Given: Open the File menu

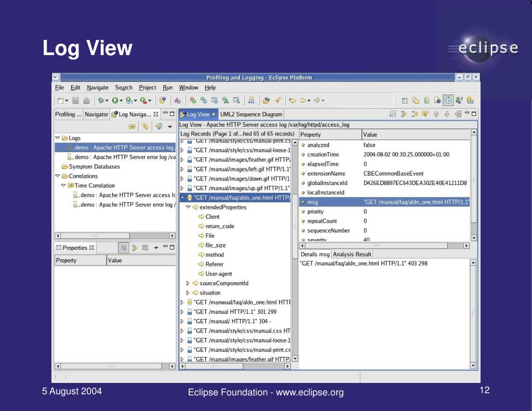Looking at the screenshot, I should pos(59,88).
